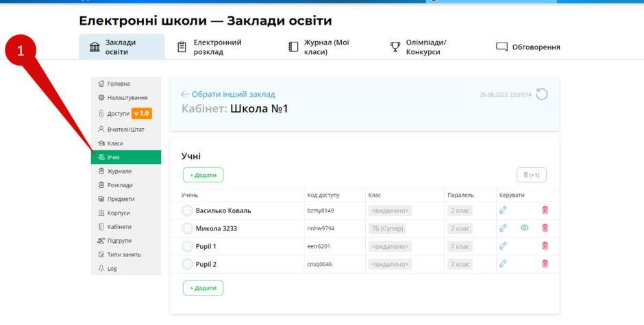The height and width of the screenshot is (325, 644).
Task: Edit Pupil 2 with pencil icon
Action: click(x=503, y=264)
